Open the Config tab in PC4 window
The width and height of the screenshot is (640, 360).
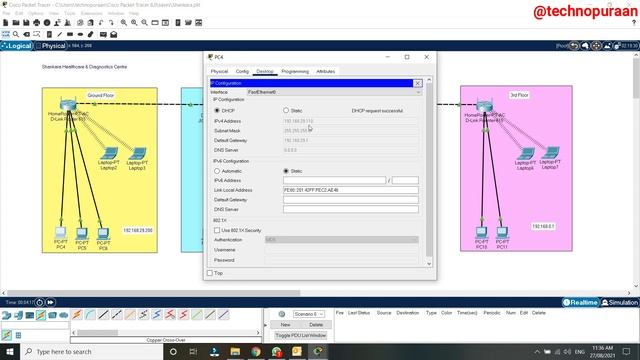coord(242,71)
